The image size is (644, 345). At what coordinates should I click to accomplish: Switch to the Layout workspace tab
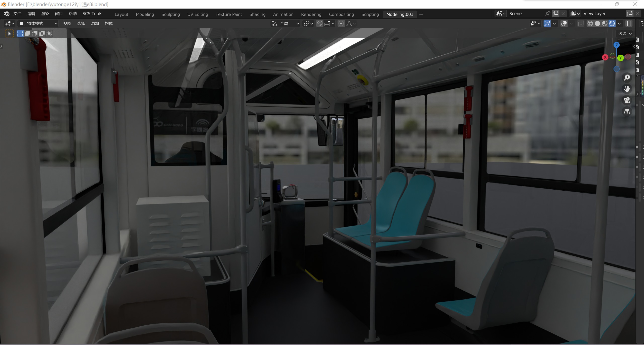click(122, 14)
